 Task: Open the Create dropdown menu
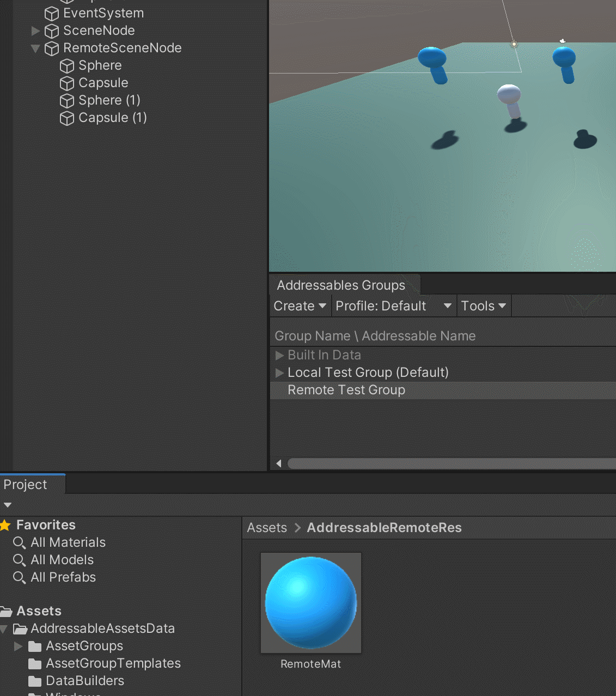(300, 306)
